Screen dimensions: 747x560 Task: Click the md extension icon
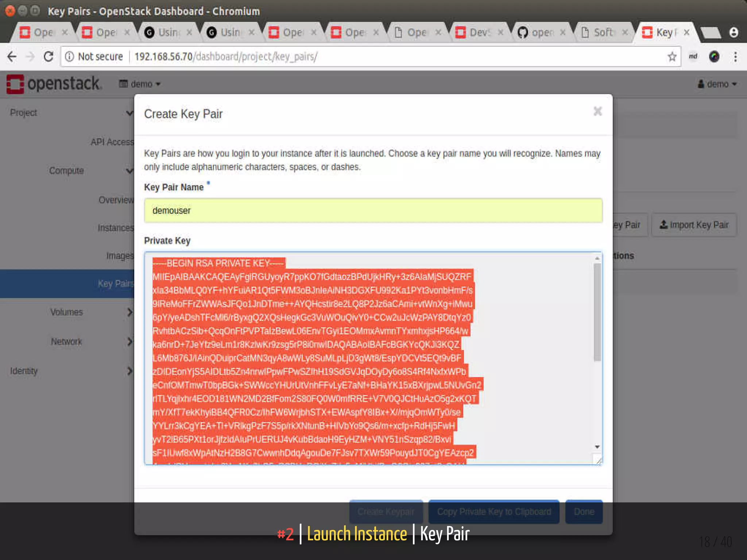click(x=693, y=57)
